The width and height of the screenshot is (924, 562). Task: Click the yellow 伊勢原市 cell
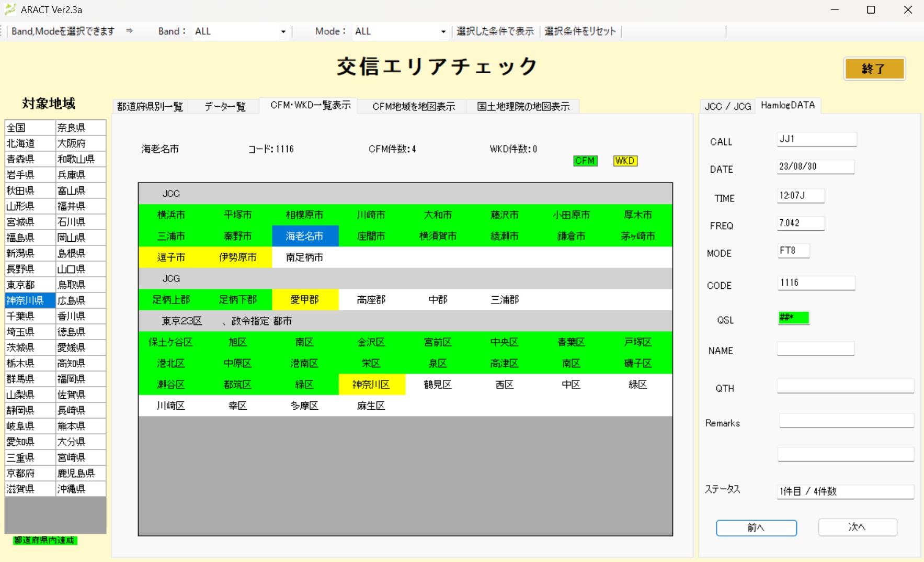[x=238, y=257]
